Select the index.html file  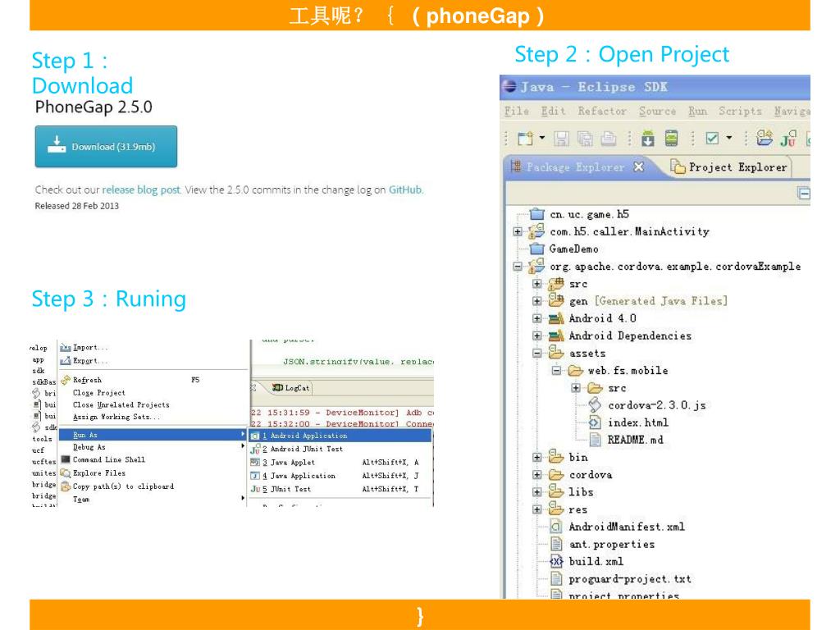[x=638, y=422]
